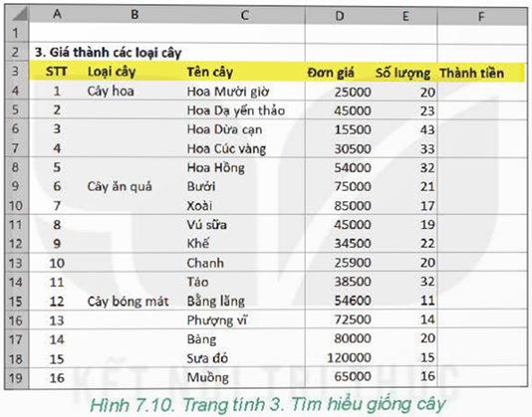
Task: Click the 'Số lượng' header cell
Action: click(402, 73)
